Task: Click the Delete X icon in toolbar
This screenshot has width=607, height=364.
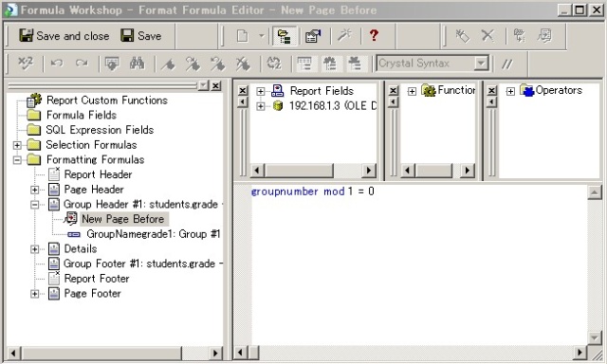Action: click(x=487, y=36)
